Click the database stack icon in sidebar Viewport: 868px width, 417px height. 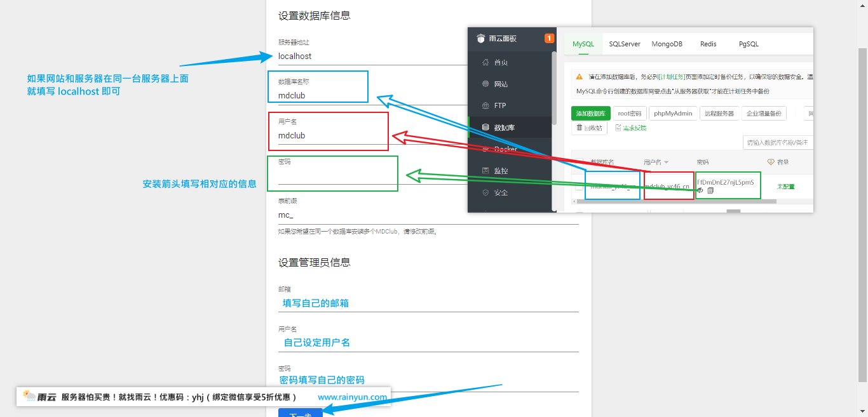tap(486, 128)
